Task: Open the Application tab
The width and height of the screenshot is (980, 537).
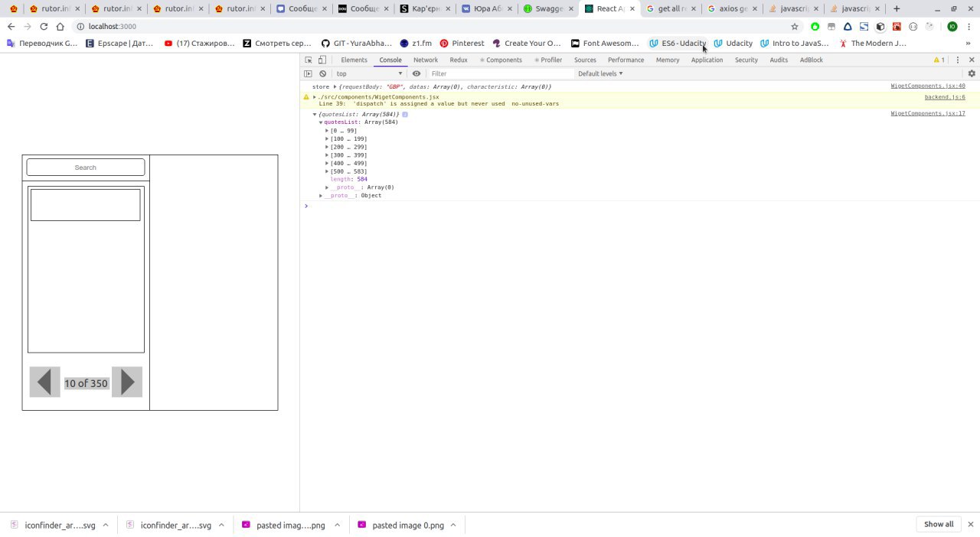Action: 707,60
